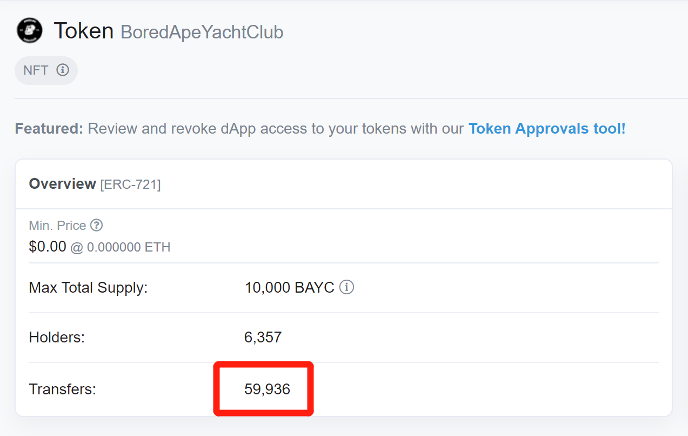Click the 0.000000 ETH price text
Viewport: 688px width, 436px height.
tap(127, 246)
